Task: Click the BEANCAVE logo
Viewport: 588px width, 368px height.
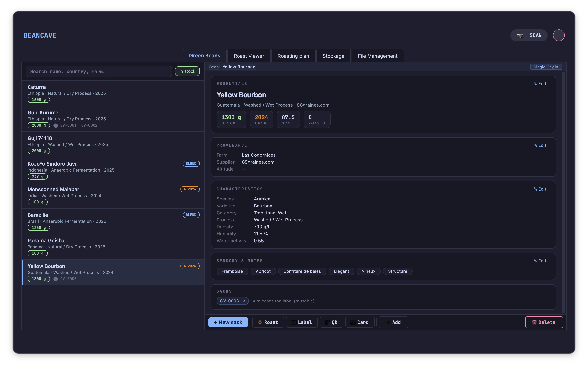Action: coord(40,35)
